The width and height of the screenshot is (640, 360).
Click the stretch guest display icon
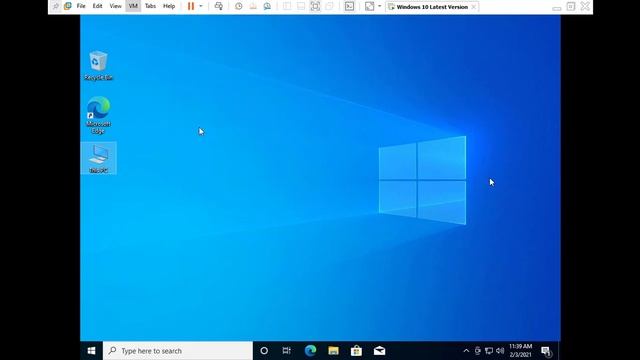[x=369, y=6]
